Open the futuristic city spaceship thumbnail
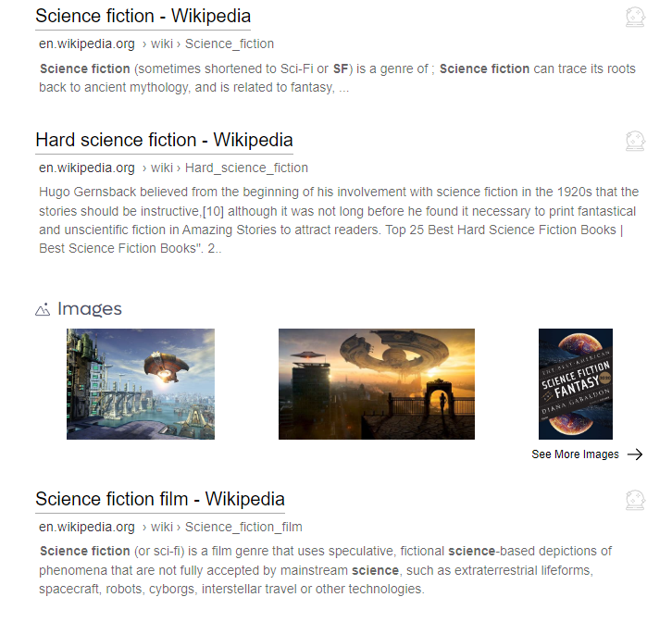 click(141, 384)
